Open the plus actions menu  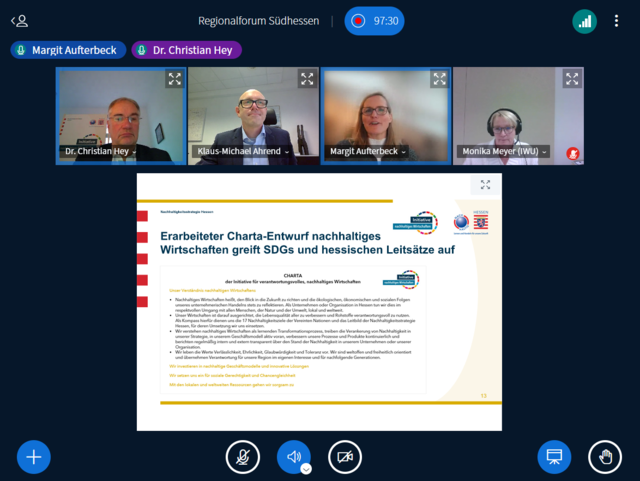(x=33, y=457)
